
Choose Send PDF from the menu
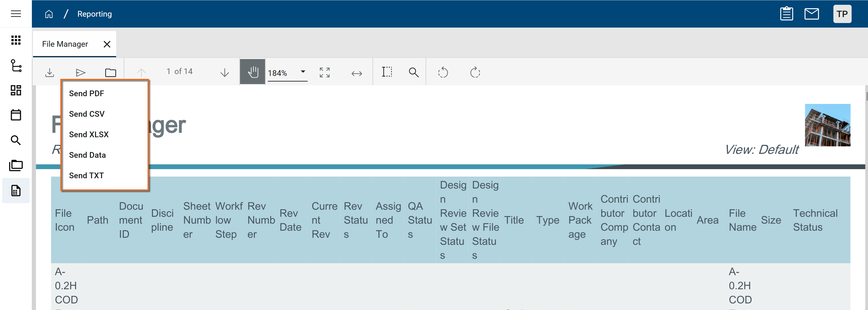click(x=87, y=93)
